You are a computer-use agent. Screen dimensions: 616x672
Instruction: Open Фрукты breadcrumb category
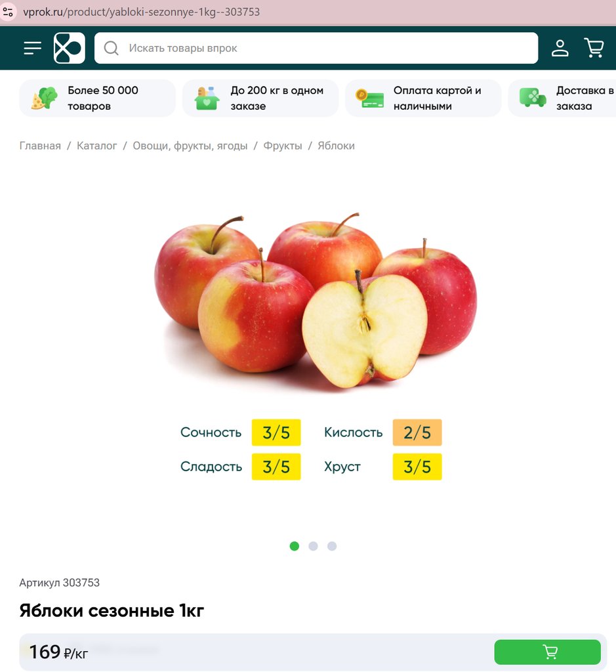283,146
